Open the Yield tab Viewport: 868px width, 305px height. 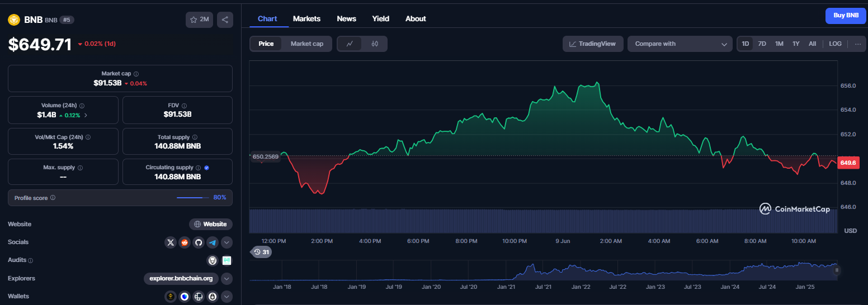click(x=381, y=18)
